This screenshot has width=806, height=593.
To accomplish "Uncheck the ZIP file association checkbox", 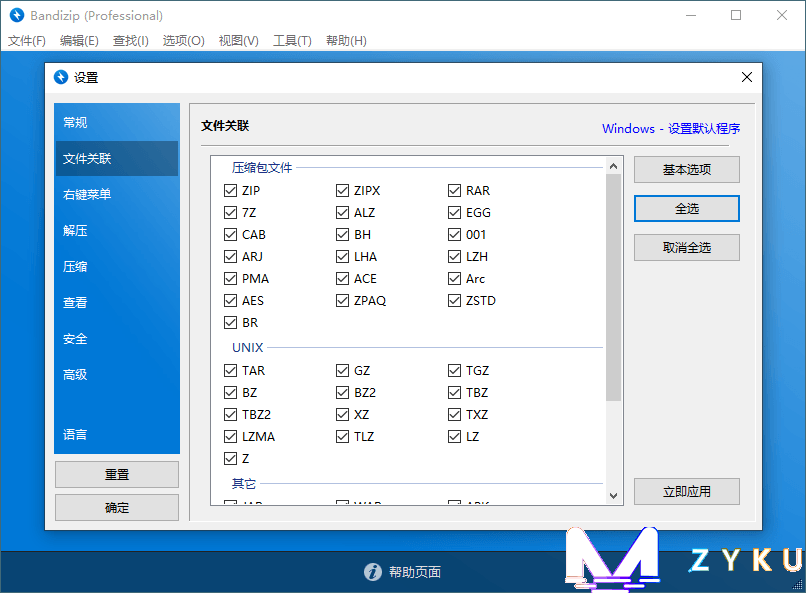I will click(230, 191).
